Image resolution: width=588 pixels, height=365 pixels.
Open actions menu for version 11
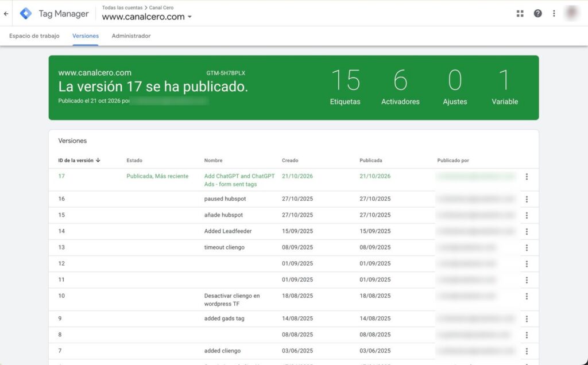(x=527, y=280)
